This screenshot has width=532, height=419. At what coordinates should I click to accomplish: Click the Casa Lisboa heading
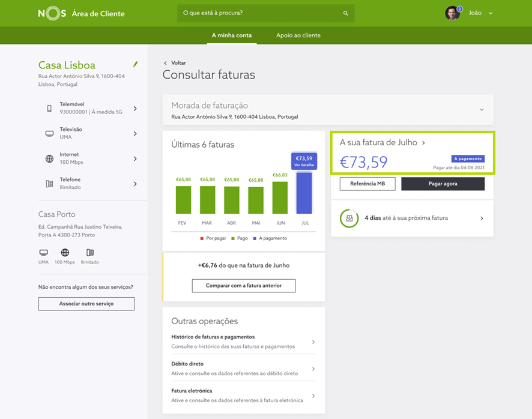[x=67, y=65]
